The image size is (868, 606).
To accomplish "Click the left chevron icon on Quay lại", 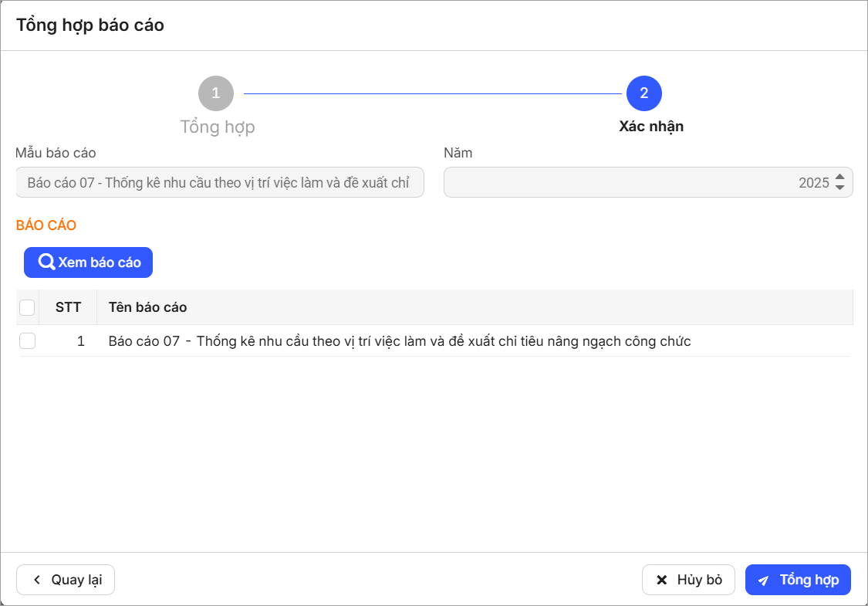I will [36, 581].
